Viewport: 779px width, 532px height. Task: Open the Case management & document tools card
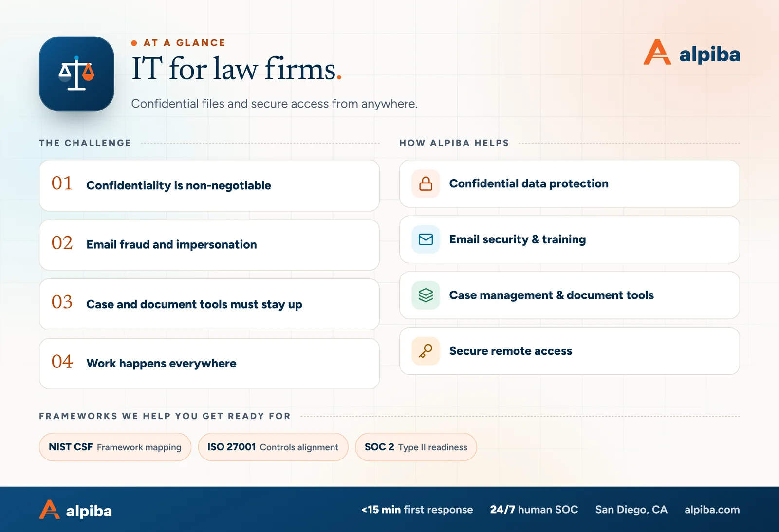click(x=570, y=295)
